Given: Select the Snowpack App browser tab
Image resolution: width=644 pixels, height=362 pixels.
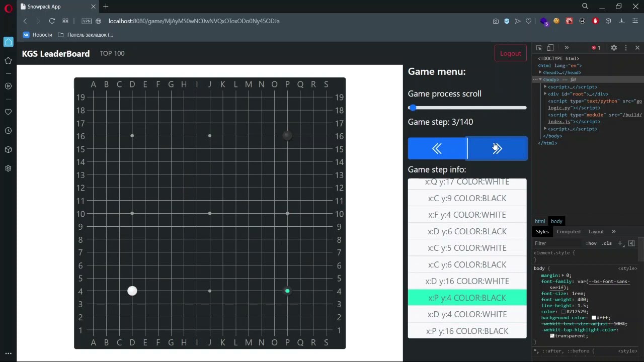Looking at the screenshot, I should [58, 7].
